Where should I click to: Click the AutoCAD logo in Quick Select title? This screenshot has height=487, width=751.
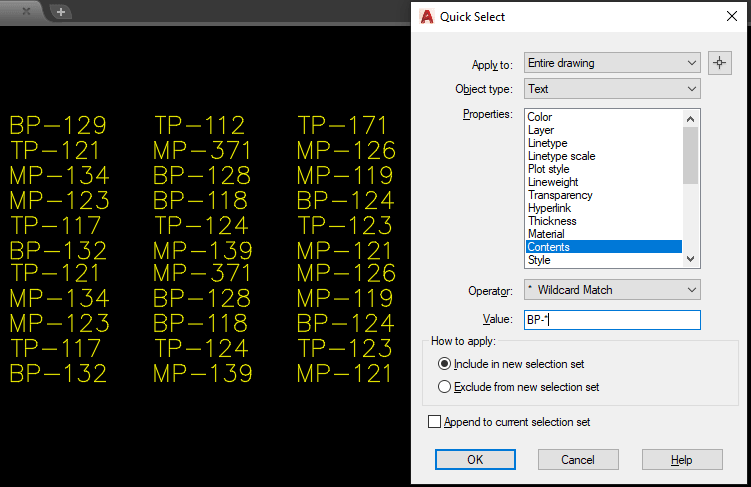coord(426,17)
